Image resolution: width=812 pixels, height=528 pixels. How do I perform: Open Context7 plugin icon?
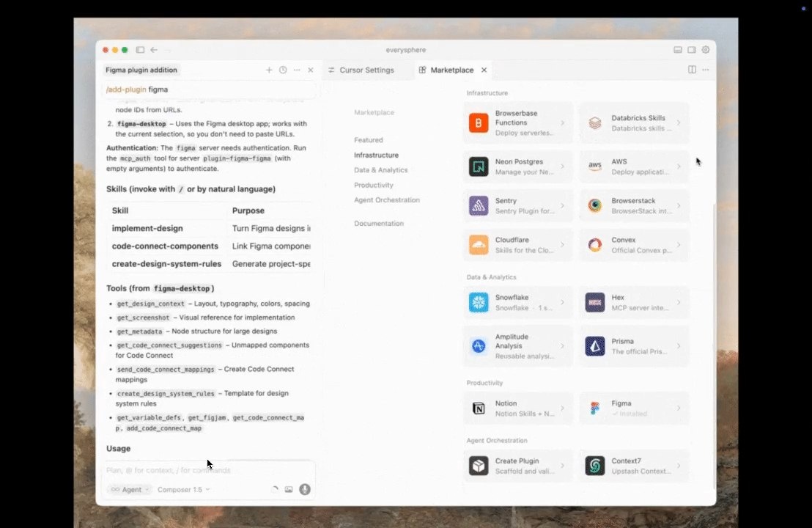click(595, 466)
